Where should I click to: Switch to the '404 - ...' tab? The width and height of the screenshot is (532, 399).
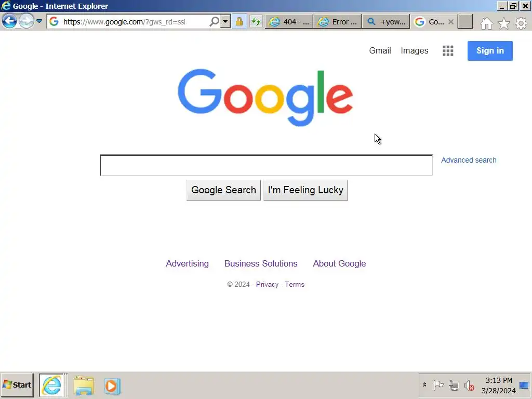pyautogui.click(x=289, y=22)
